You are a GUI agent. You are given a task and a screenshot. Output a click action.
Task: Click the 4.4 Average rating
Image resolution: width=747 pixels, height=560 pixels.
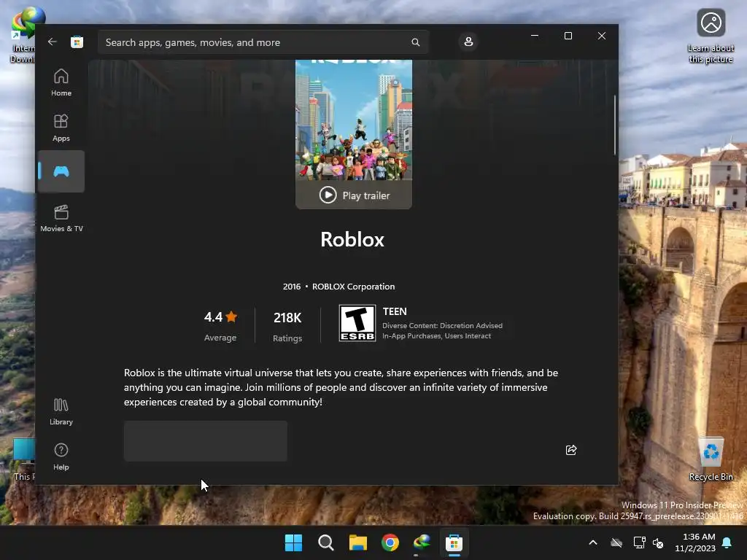pyautogui.click(x=220, y=326)
